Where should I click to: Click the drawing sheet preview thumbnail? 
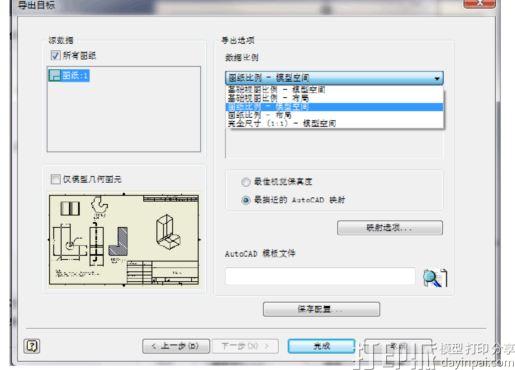point(124,240)
